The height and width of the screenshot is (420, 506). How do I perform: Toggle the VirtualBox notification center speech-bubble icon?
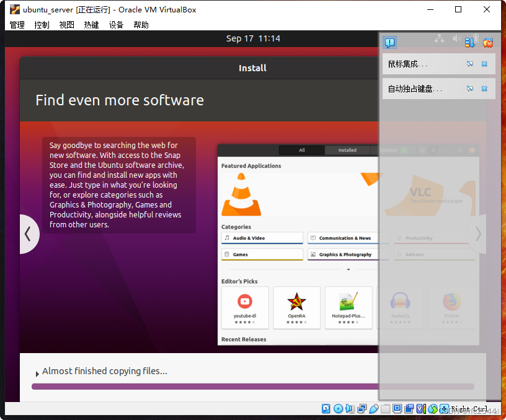(x=390, y=42)
